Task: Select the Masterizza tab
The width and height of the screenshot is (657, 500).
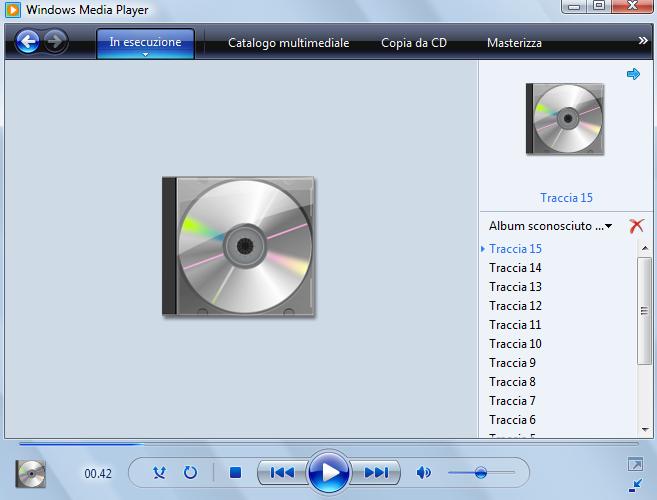Action: [x=514, y=43]
